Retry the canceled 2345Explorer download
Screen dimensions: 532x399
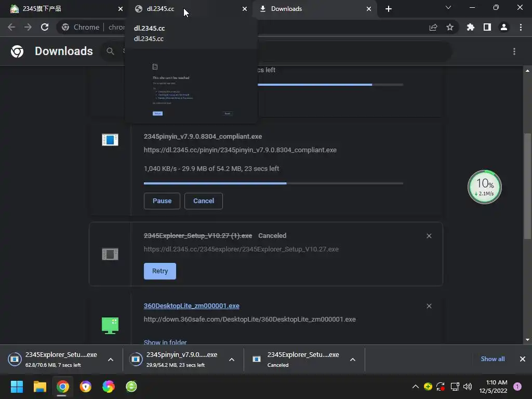pos(160,271)
